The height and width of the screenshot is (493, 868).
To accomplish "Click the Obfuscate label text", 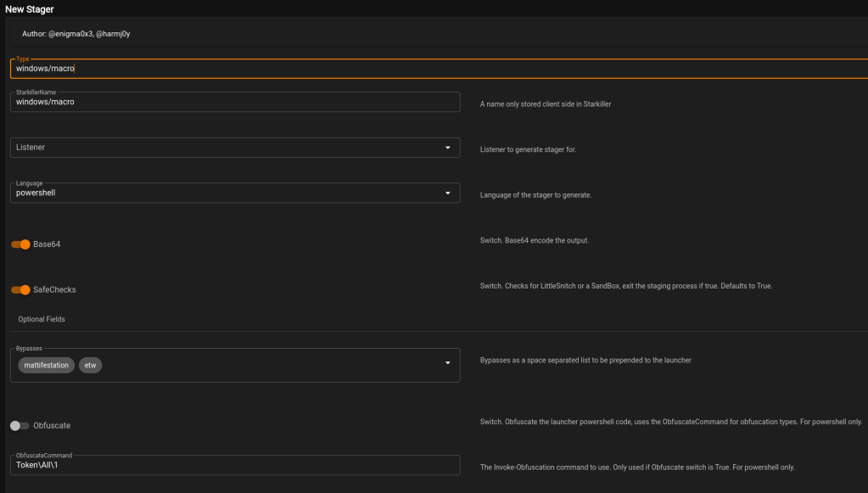I will coord(52,425).
